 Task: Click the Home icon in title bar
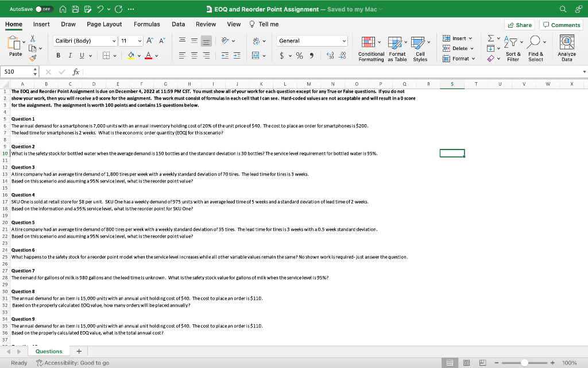tap(63, 9)
